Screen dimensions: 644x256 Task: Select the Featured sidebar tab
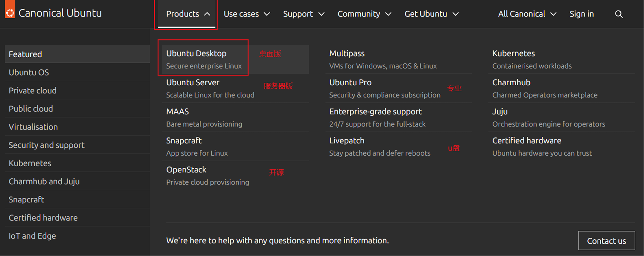pos(26,54)
